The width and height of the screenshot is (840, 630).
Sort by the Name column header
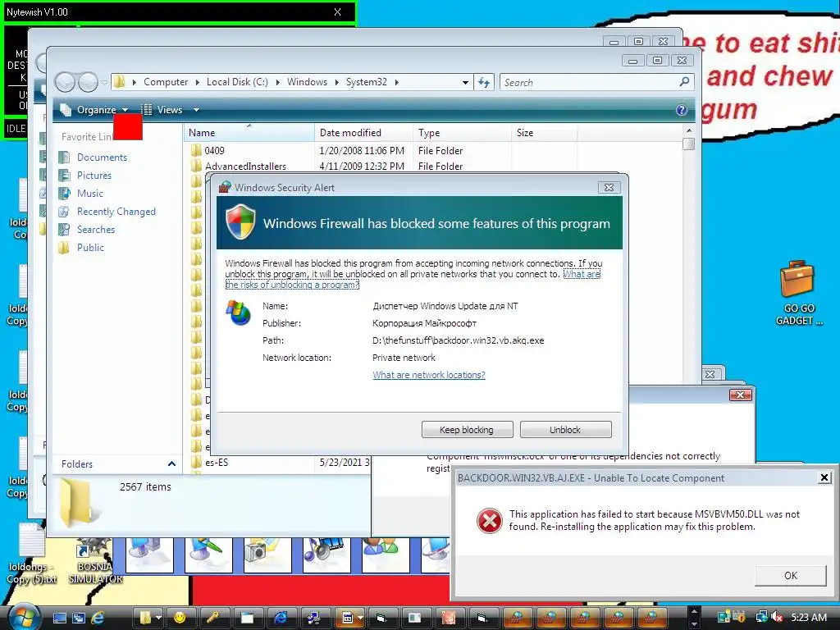pos(249,132)
